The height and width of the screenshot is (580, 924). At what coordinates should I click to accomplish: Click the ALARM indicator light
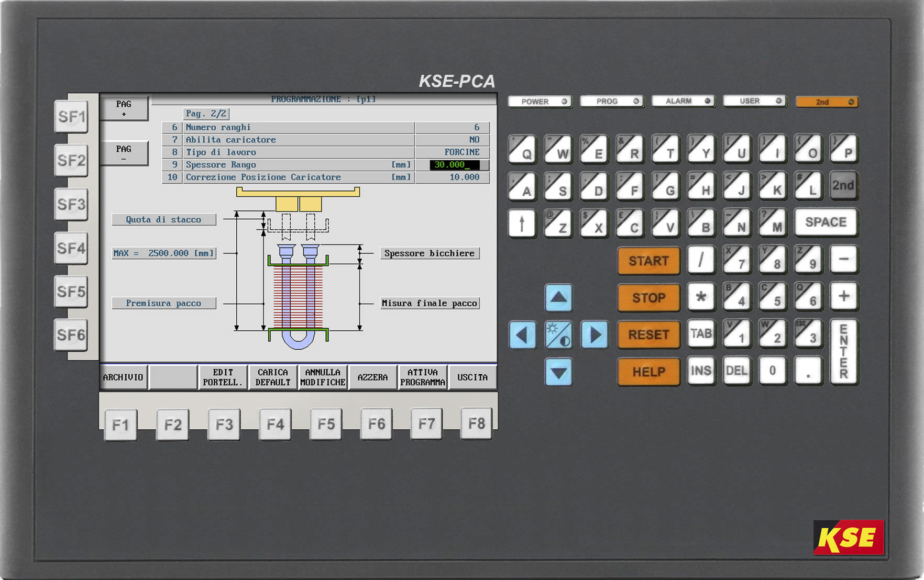tap(683, 101)
